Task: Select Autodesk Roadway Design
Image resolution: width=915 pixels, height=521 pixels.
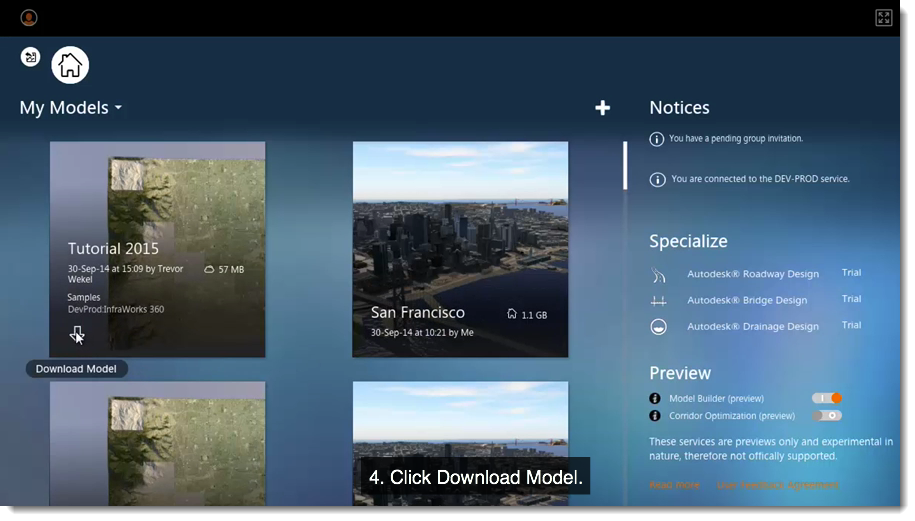Action: (753, 274)
